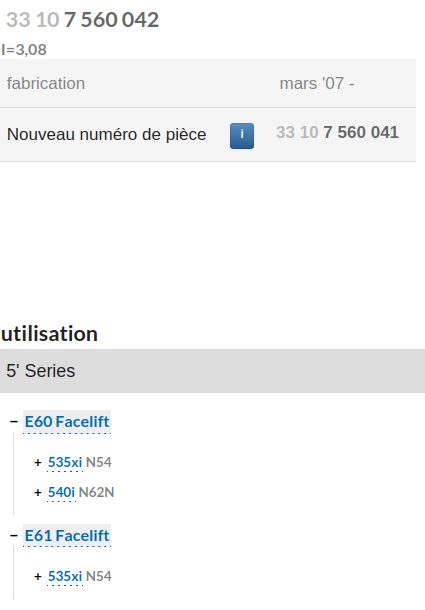Select the 5' Series header bar
Image resolution: width=425 pixels, height=610 pixels.
click(x=212, y=371)
